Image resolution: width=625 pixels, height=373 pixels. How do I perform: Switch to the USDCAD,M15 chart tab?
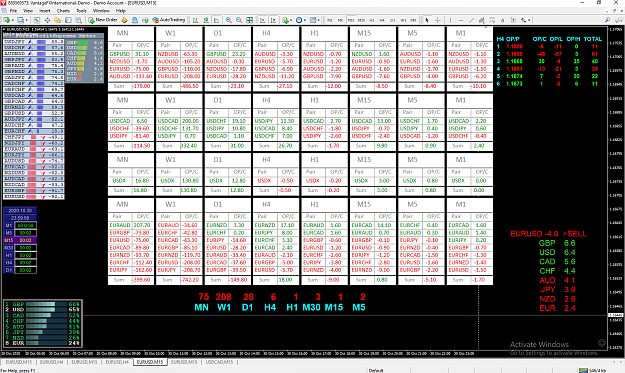coord(220,362)
